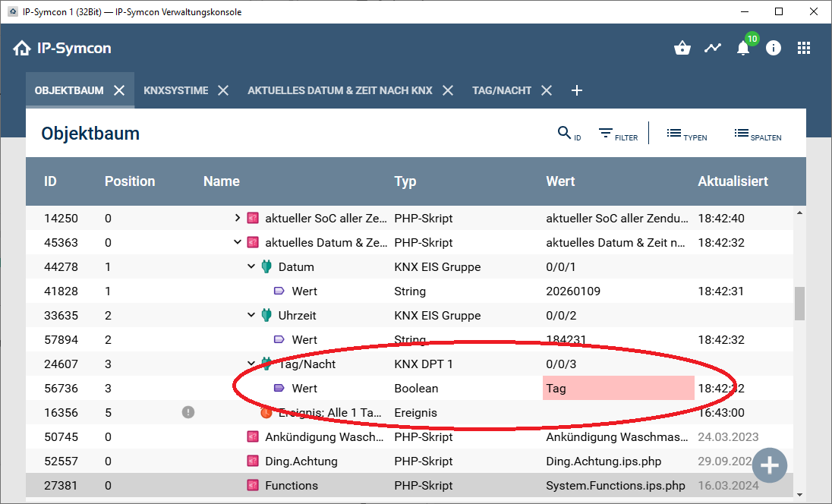Open the Filter options
Screen dimensions: 832x504
coord(617,134)
